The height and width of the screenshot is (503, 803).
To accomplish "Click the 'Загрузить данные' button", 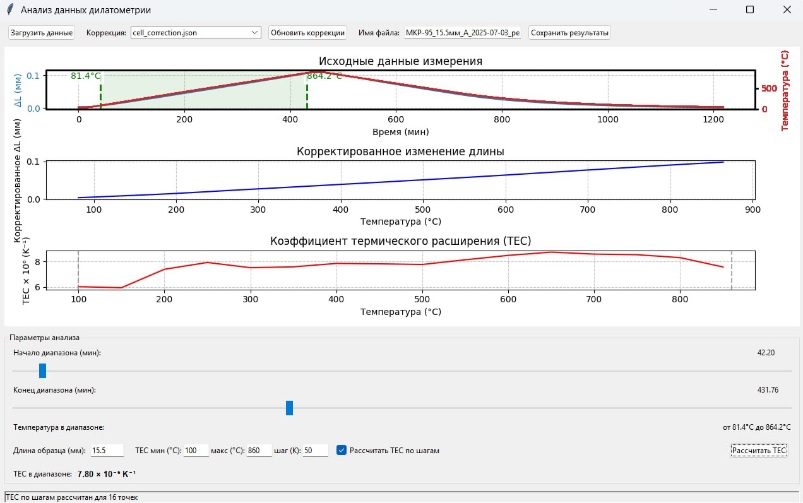I will (x=41, y=33).
